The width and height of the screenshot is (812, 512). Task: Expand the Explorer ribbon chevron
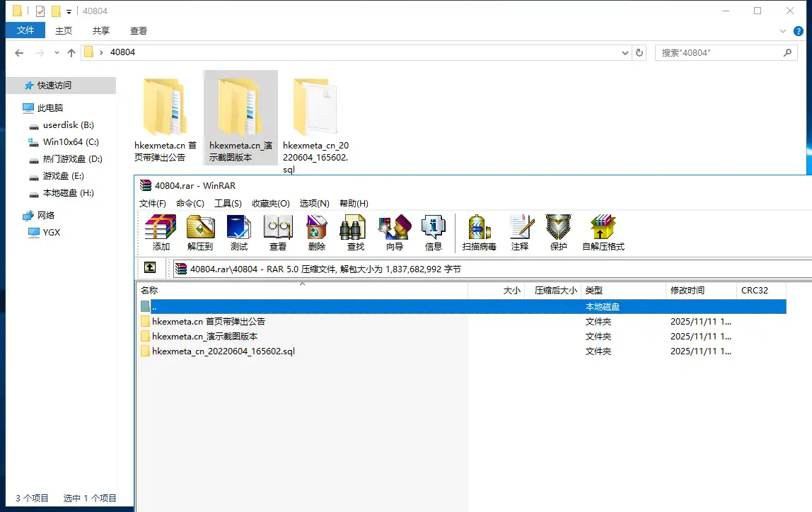[783, 31]
